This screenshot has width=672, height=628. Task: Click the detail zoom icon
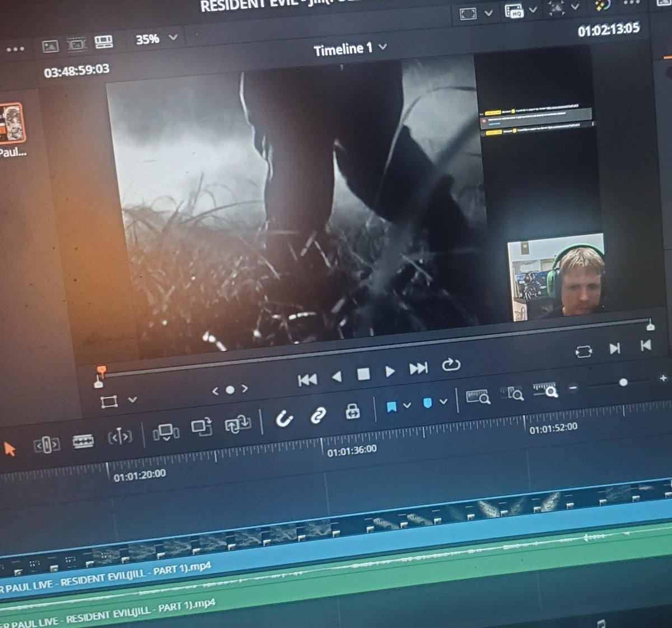pyautogui.click(x=512, y=393)
